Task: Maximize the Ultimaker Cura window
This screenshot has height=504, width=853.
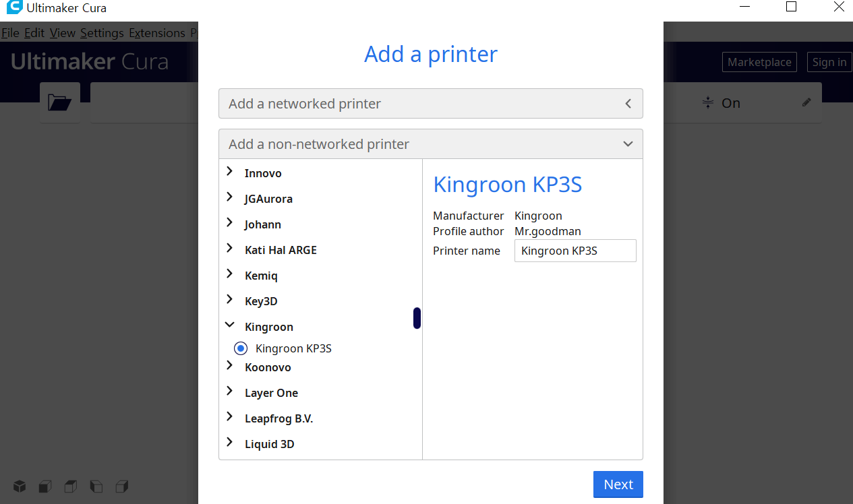Action: tap(792, 7)
